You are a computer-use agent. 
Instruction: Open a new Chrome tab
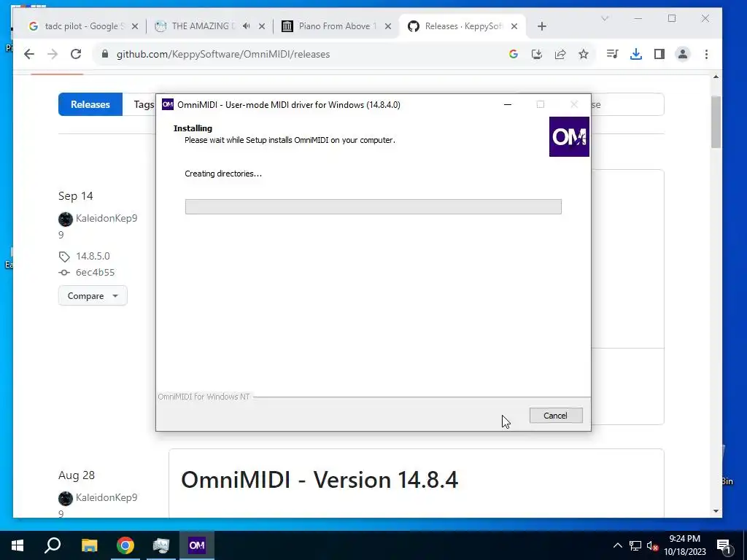coord(542,26)
